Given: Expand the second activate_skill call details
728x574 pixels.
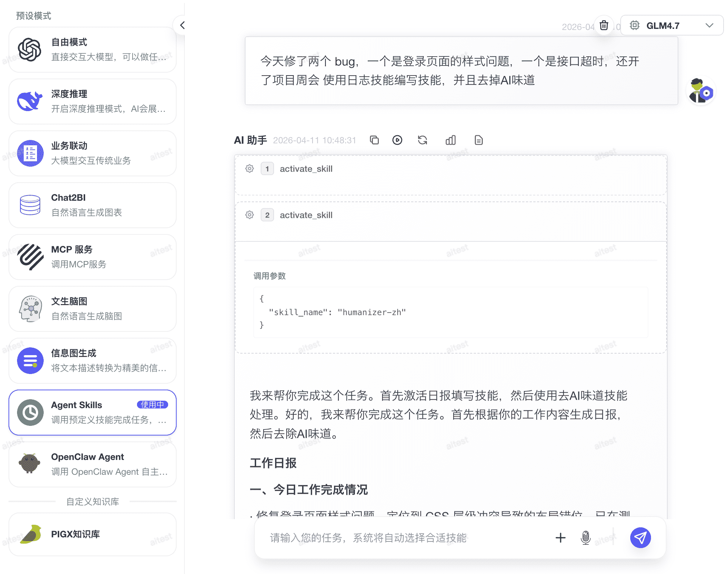Looking at the screenshot, I should (306, 215).
